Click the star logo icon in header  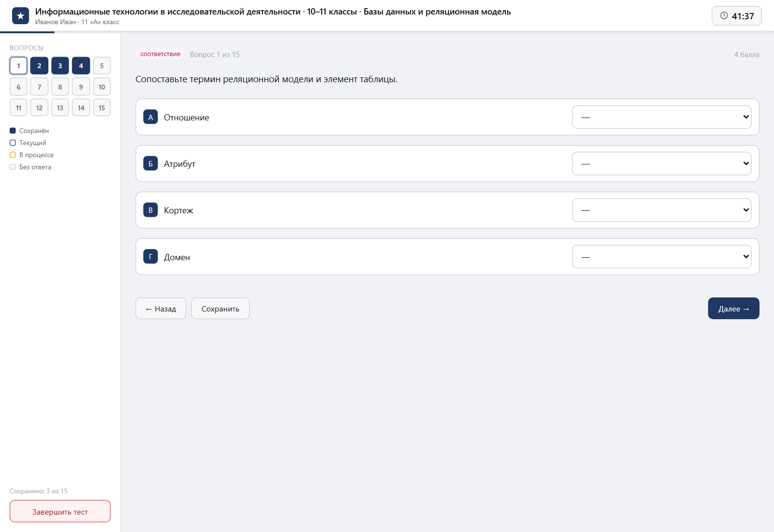point(20,16)
